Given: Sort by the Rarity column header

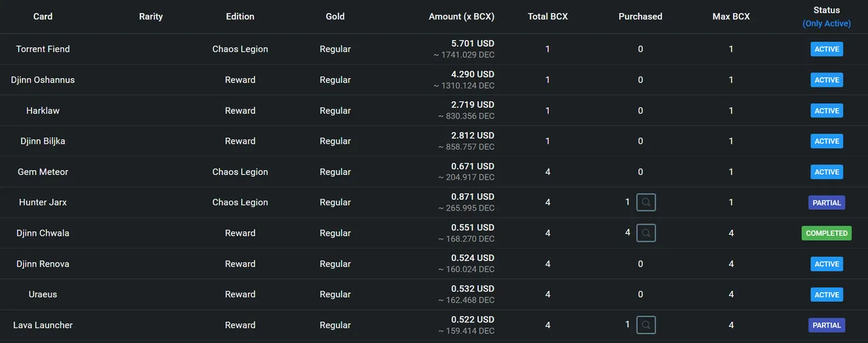Looking at the screenshot, I should pyautogui.click(x=151, y=16).
